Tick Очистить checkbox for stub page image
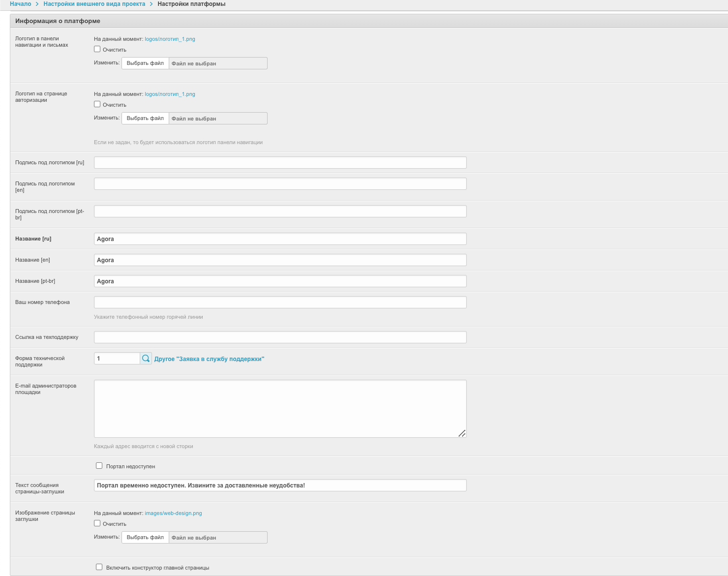This screenshot has width=728, height=576. click(x=97, y=523)
